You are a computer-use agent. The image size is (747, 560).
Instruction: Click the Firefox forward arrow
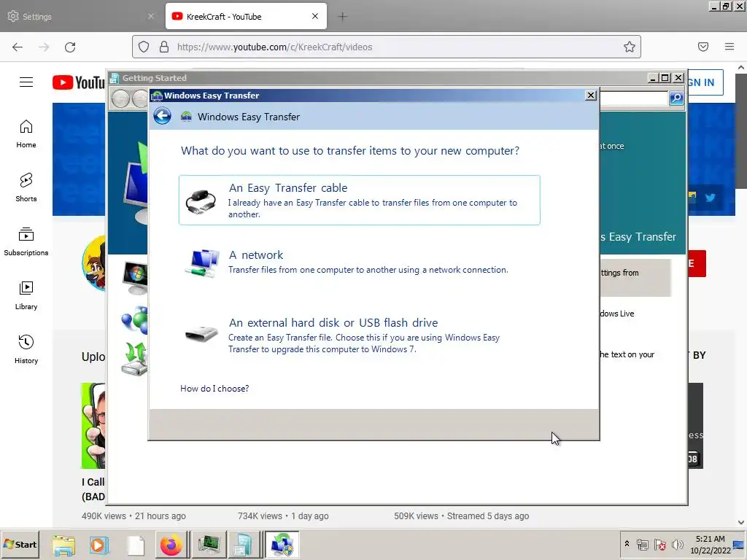pos(44,47)
